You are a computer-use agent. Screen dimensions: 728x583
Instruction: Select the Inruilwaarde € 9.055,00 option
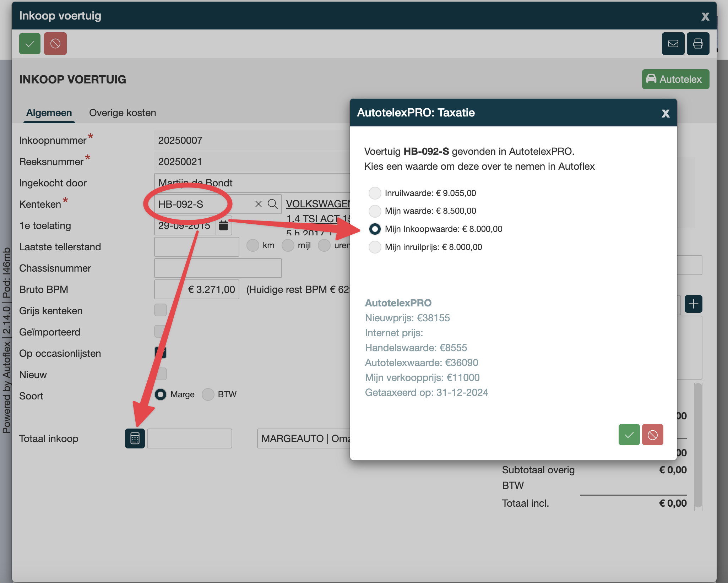tap(375, 193)
